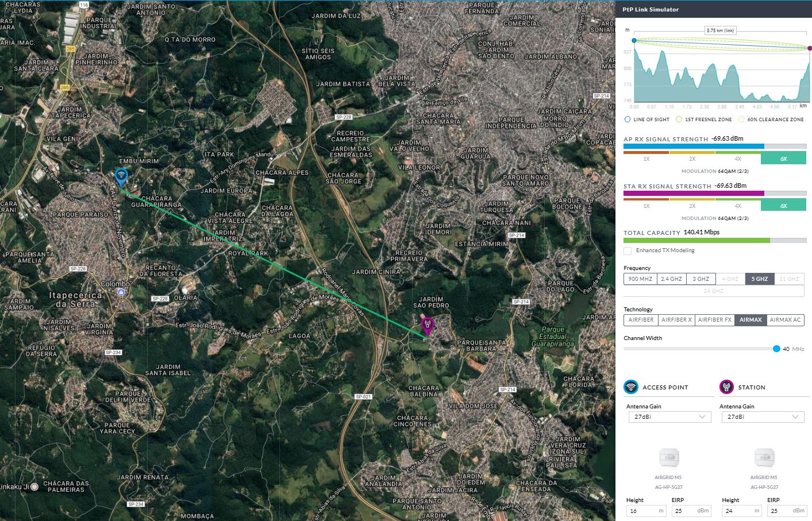Screen dimensions: 812x521
Task: Focus the Station EIRP input field
Action: (786, 510)
